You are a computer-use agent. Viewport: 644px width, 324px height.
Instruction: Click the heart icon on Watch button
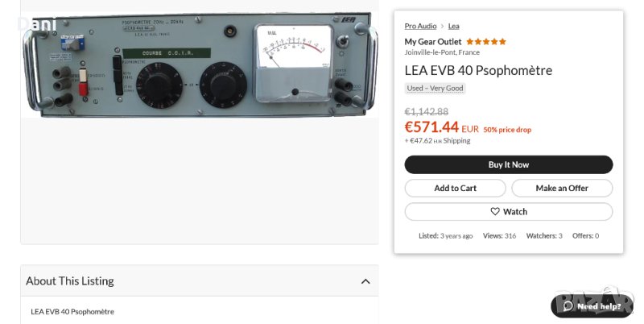[x=495, y=212]
